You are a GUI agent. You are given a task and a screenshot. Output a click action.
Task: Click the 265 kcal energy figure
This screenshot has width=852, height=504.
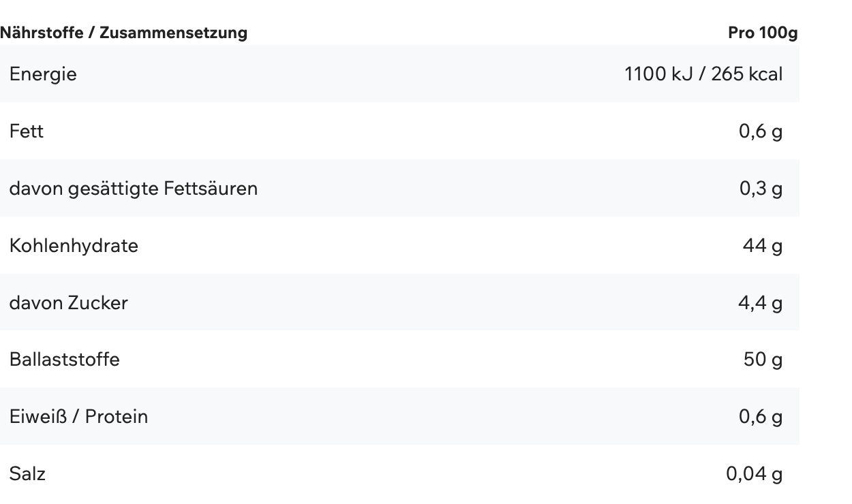point(746,74)
